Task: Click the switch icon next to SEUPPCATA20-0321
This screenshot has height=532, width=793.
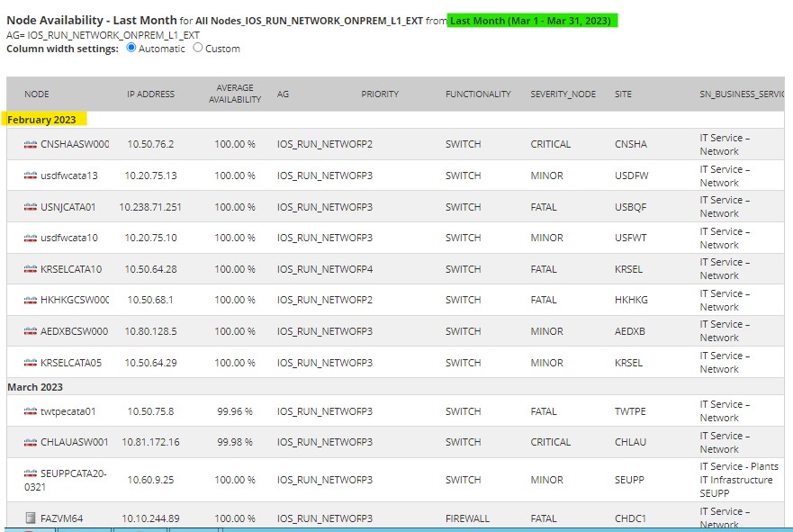Action: pyautogui.click(x=31, y=473)
